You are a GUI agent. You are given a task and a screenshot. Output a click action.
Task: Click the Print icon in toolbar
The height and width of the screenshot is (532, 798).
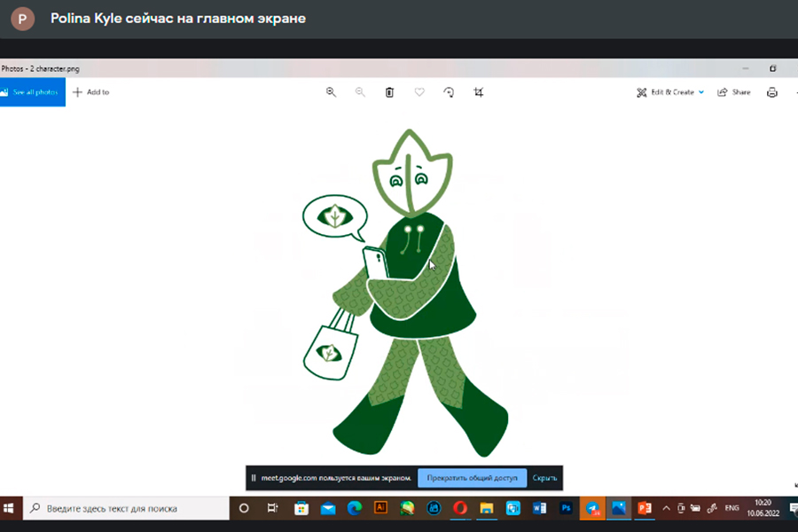pyautogui.click(x=771, y=92)
